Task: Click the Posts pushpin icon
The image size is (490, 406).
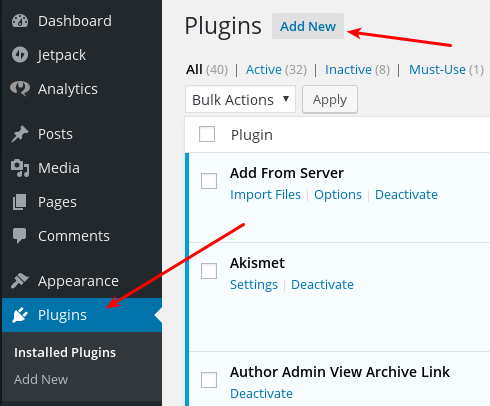Action: tap(20, 134)
